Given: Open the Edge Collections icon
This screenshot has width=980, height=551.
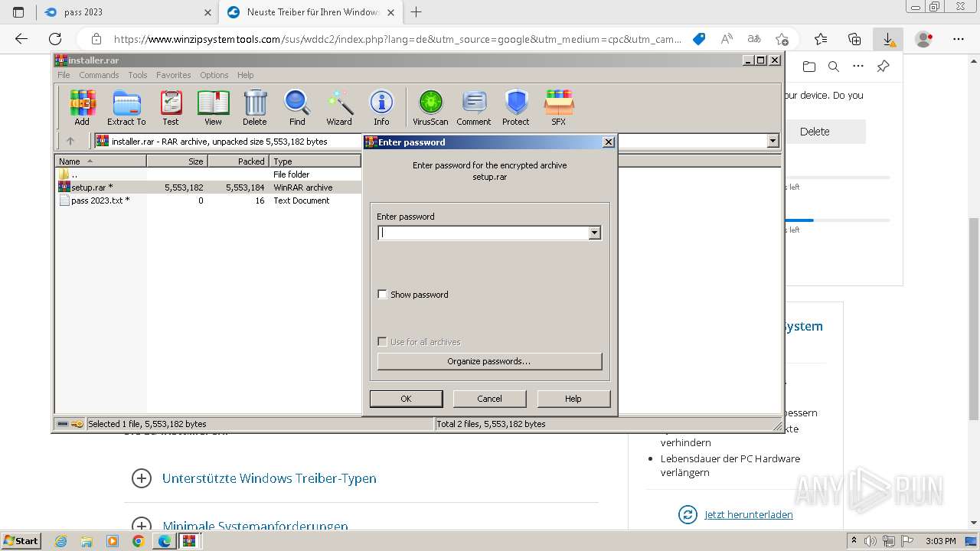Looking at the screenshot, I should coord(854,39).
